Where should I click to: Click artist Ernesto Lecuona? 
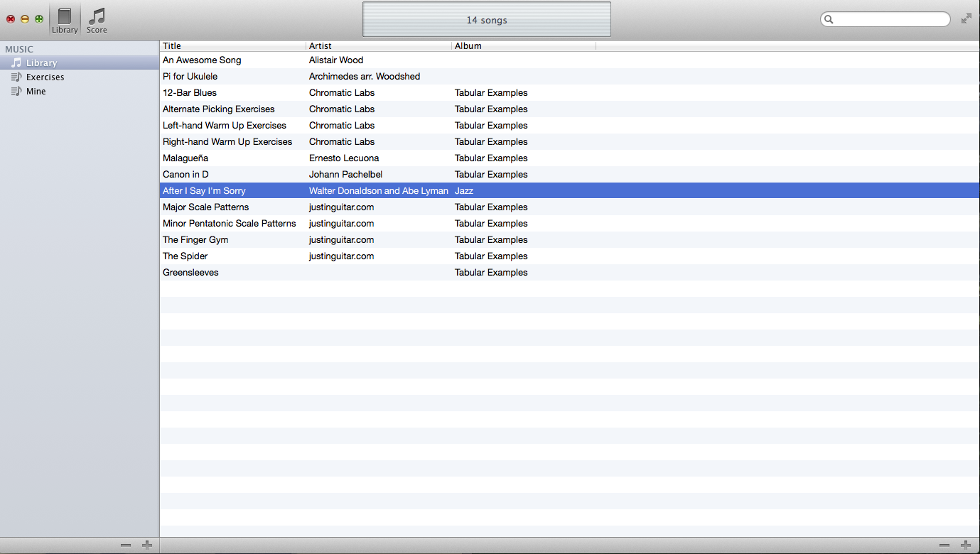(344, 158)
